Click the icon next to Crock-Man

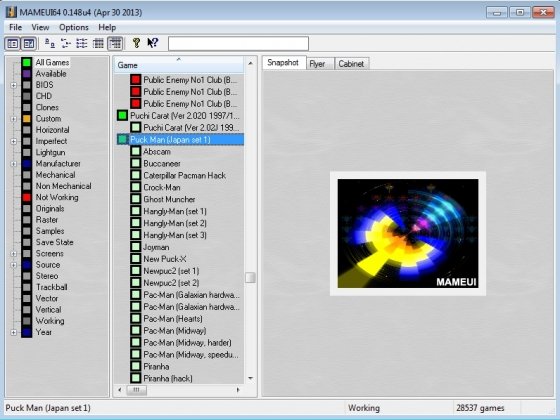tap(136, 188)
